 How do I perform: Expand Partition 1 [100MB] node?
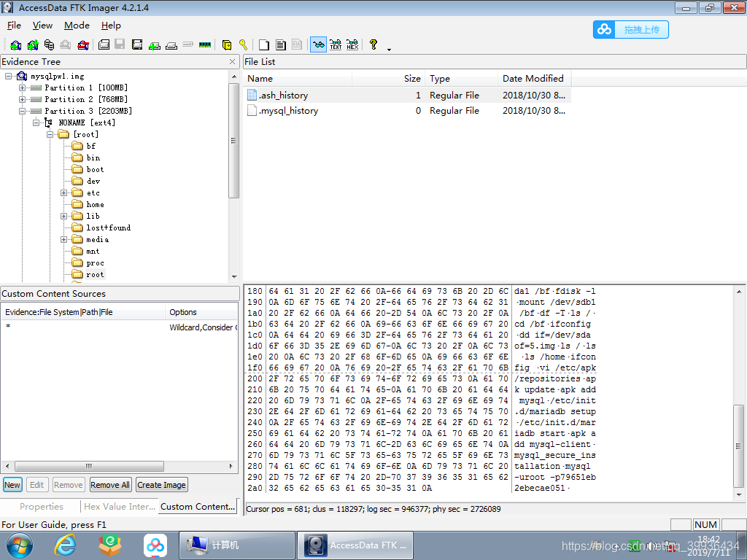pos(22,87)
